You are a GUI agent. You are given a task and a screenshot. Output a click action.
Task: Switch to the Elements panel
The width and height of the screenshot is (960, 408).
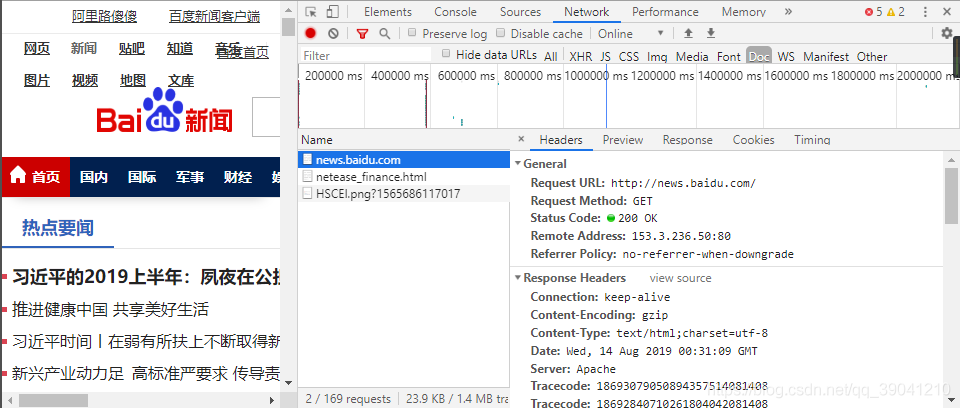pyautogui.click(x=388, y=12)
